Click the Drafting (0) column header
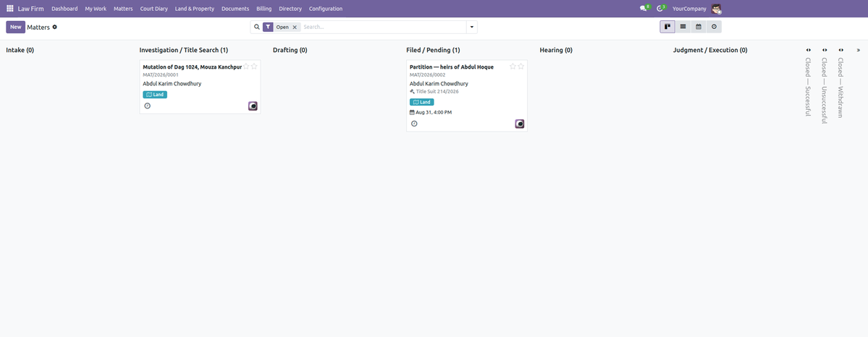868x337 pixels. pos(290,50)
